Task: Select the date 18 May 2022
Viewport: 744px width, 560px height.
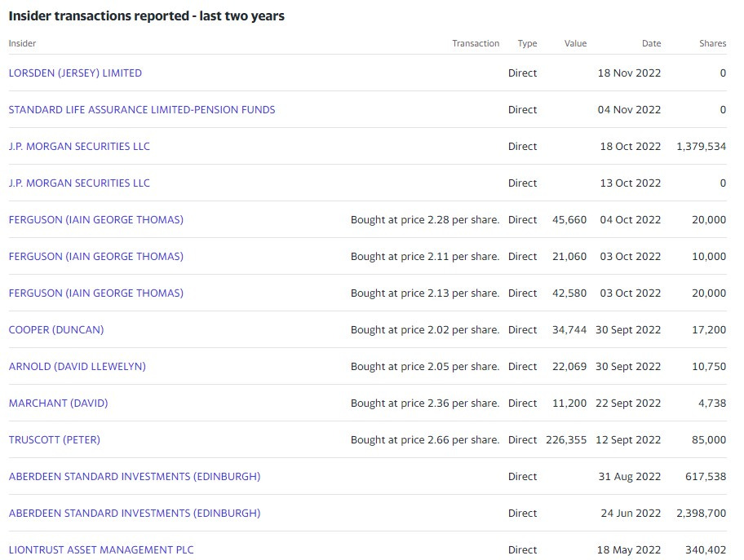Action: pyautogui.click(x=629, y=549)
